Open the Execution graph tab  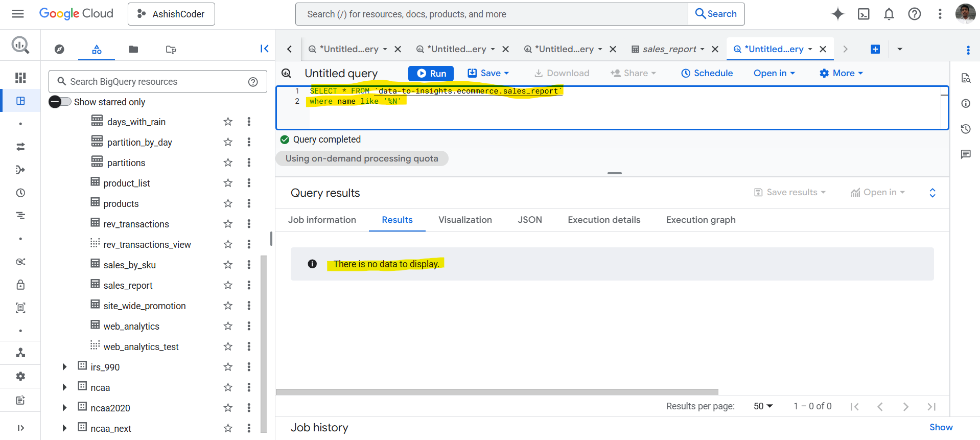pos(701,220)
